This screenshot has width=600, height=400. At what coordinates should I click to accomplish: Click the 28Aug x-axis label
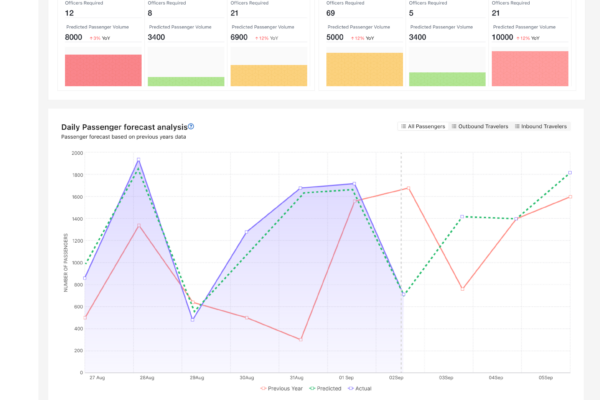pyautogui.click(x=147, y=378)
